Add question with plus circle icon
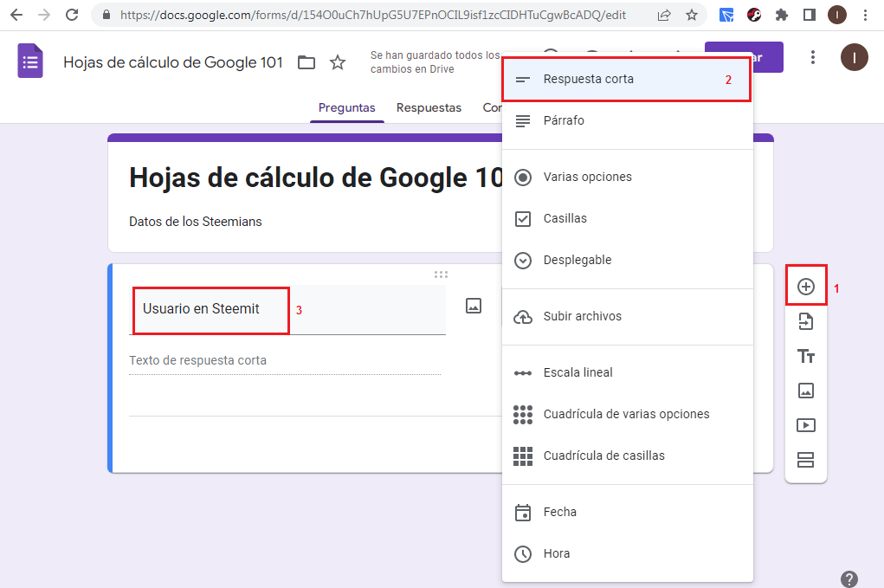This screenshot has height=588, width=884. tap(805, 287)
